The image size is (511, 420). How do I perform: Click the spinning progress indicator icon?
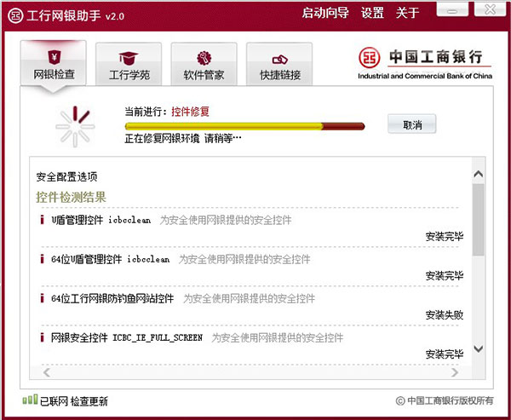click(75, 127)
